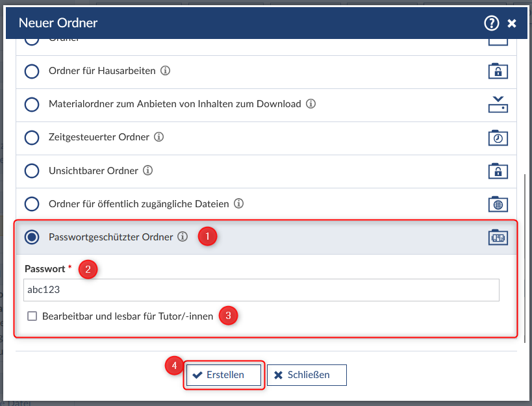Viewport: 532px width, 406px height.
Task: Enable Bearbeitbar und lesbar für Tutor/-innen checkbox
Action: tap(32, 316)
